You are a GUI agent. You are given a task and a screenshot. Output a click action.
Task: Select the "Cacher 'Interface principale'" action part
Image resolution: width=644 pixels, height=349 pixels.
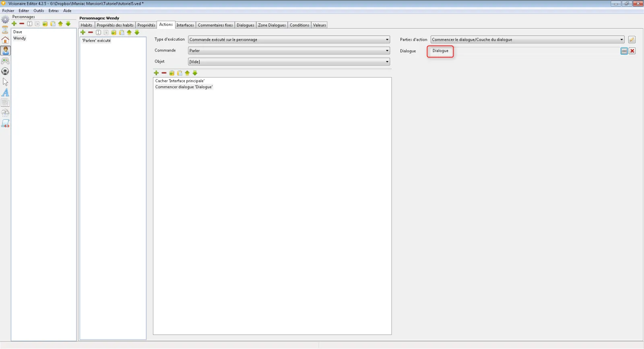pos(180,81)
